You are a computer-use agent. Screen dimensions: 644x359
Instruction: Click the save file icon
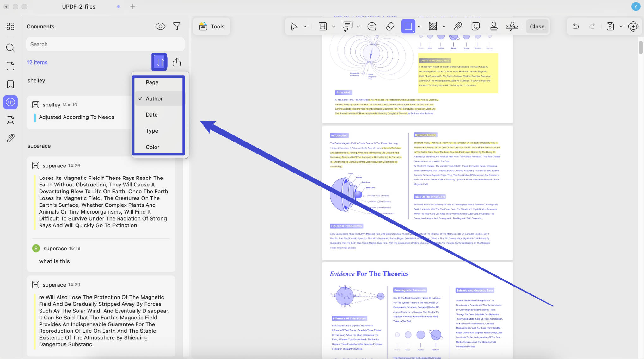pyautogui.click(x=610, y=27)
